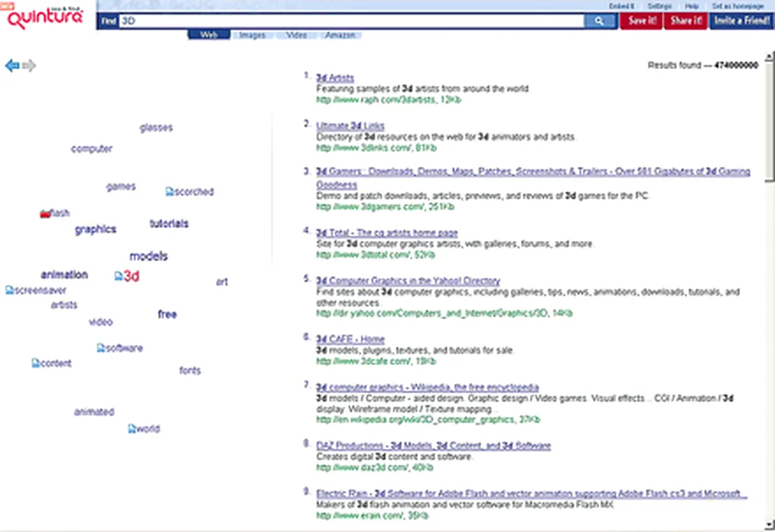This screenshot has height=532, width=775.
Task: Open the 3d Gamers downloads result
Action: coord(533,178)
